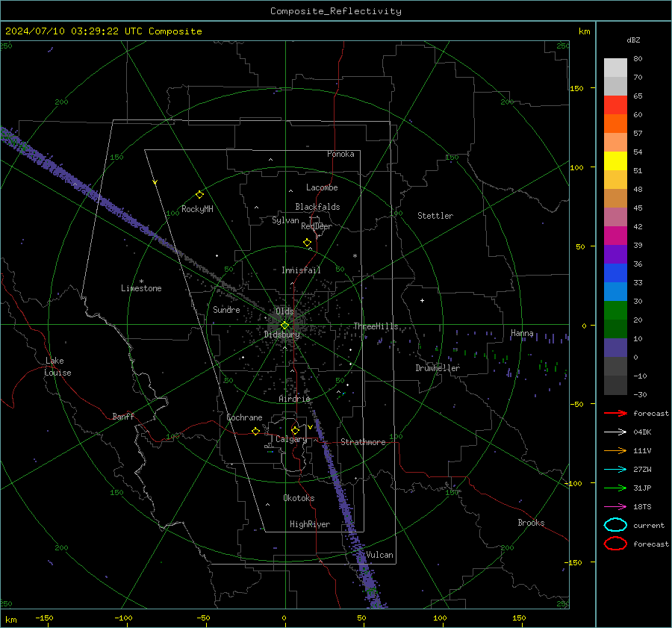Click the Limestone label on map
This screenshot has height=628, width=672.
[141, 288]
